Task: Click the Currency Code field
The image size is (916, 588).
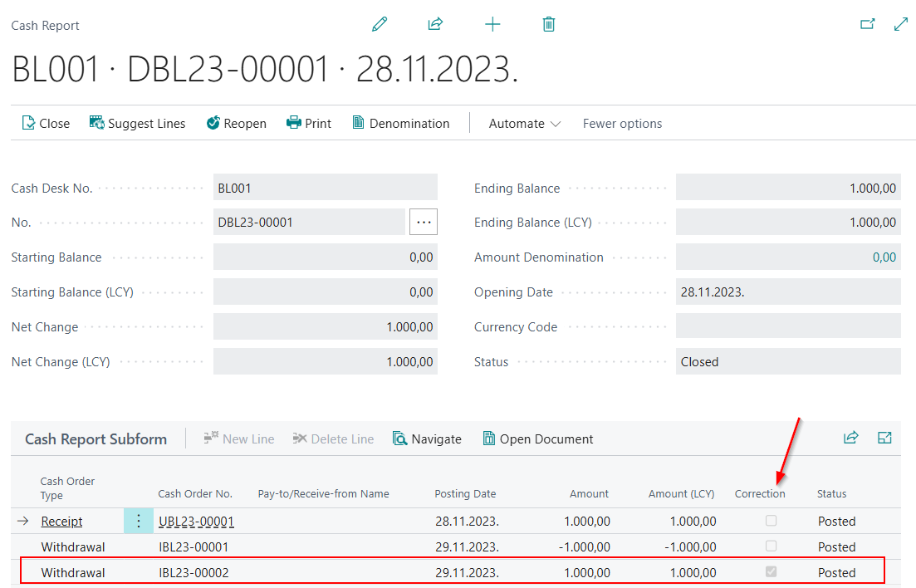Action: (788, 326)
